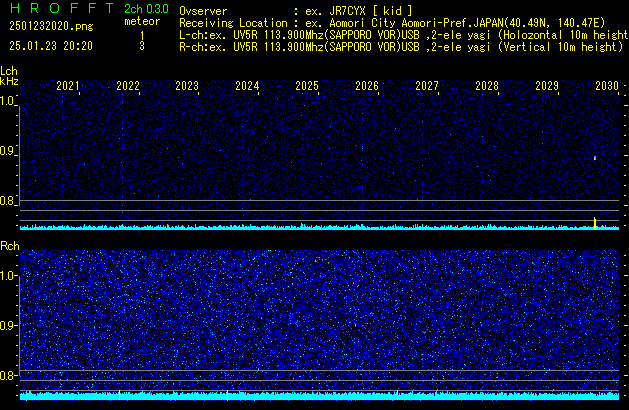The width and height of the screenshot is (629, 410).
Task: Select the 2021 time axis tick
Action: [68, 86]
